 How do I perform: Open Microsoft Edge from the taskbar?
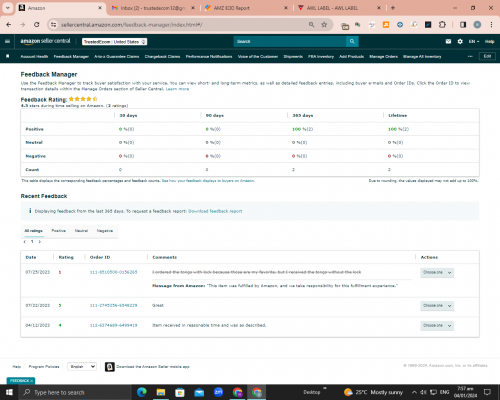142,392
